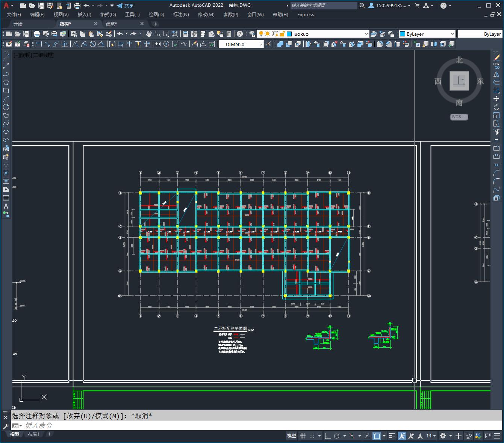Toggle isometric drafting in status bar
This screenshot has height=443, width=504.
(x=352, y=436)
